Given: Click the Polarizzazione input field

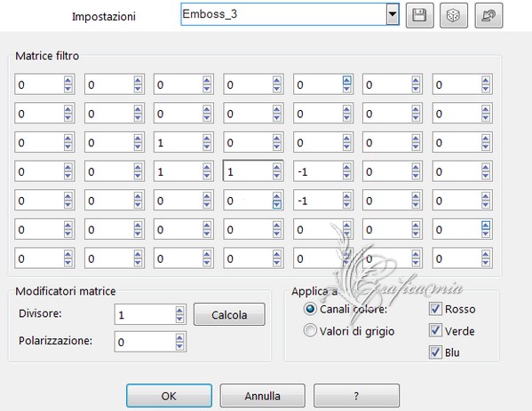Looking at the screenshot, I should coord(145,342).
